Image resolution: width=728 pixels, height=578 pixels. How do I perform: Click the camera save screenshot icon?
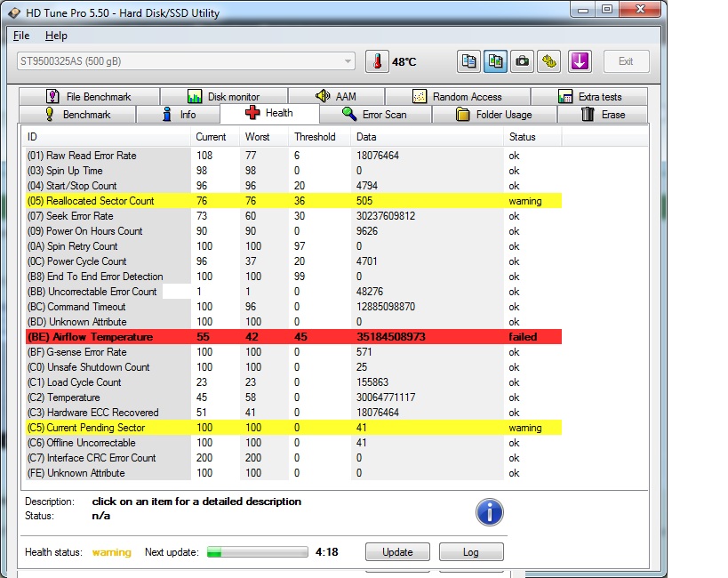(x=522, y=61)
